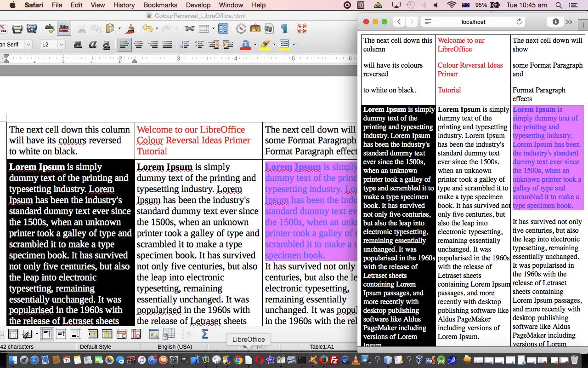Toggle Bold formatting
The width and height of the screenshot is (588, 368).
coord(78,45)
